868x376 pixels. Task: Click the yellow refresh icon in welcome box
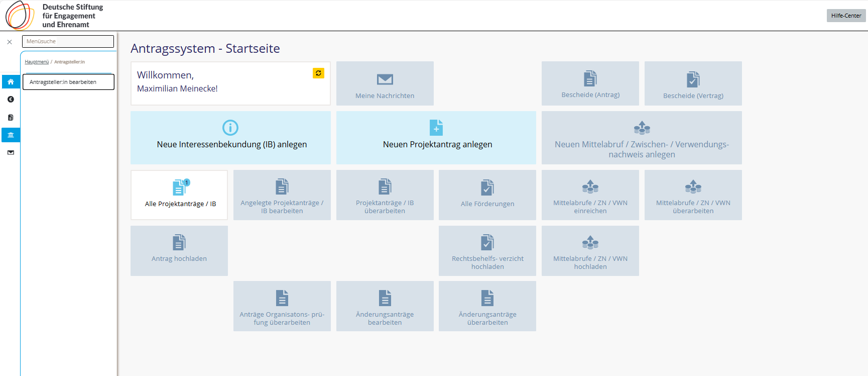click(318, 73)
